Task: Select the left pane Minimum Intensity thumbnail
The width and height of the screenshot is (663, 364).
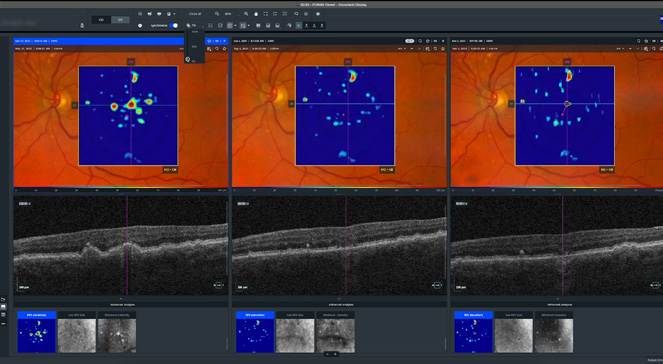Action: 117,332
